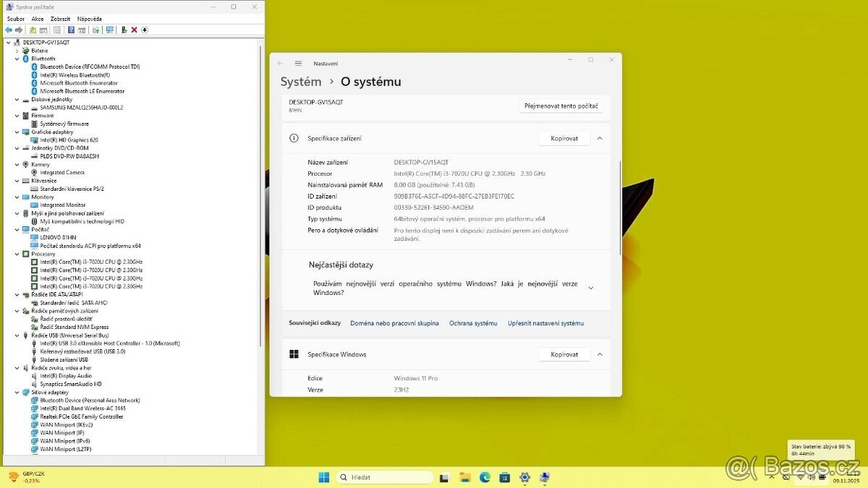This screenshot has width=868, height=488.
Task: Click Kopírovat next to Specifikace Windows
Action: 563,354
